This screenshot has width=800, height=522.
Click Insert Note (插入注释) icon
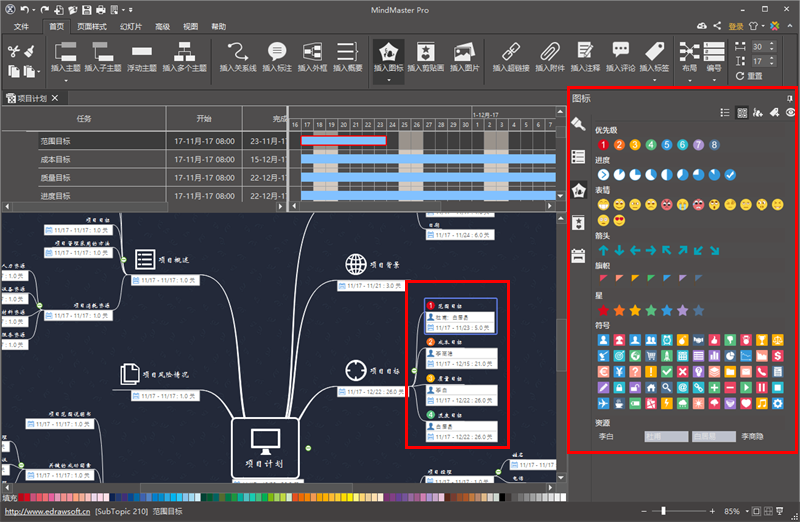[585, 51]
